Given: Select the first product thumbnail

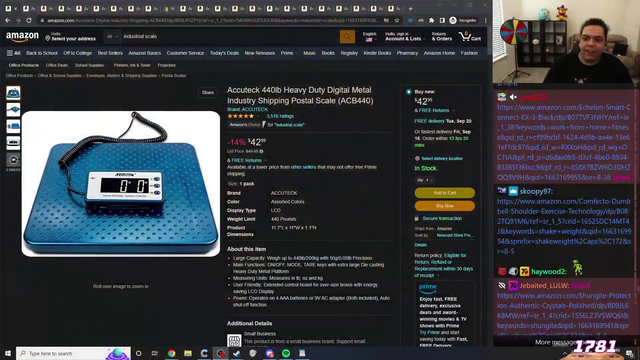Looking at the screenshot, I should [x=13, y=93].
